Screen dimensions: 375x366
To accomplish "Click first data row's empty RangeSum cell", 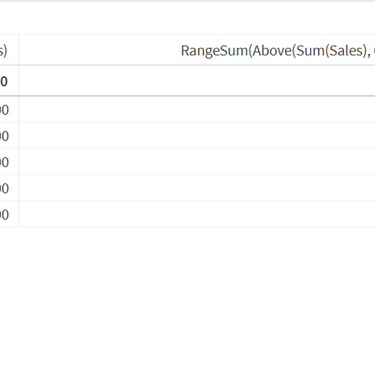I will tap(197, 109).
